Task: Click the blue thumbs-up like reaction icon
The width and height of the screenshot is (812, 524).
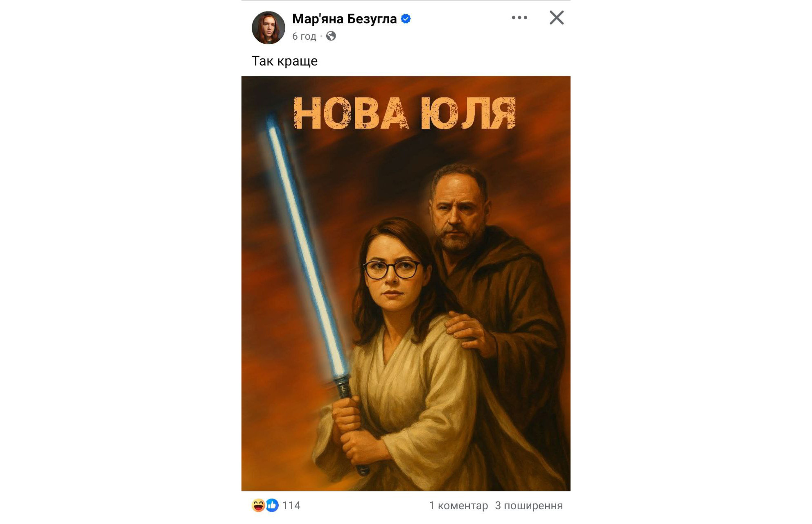Action: click(x=272, y=505)
